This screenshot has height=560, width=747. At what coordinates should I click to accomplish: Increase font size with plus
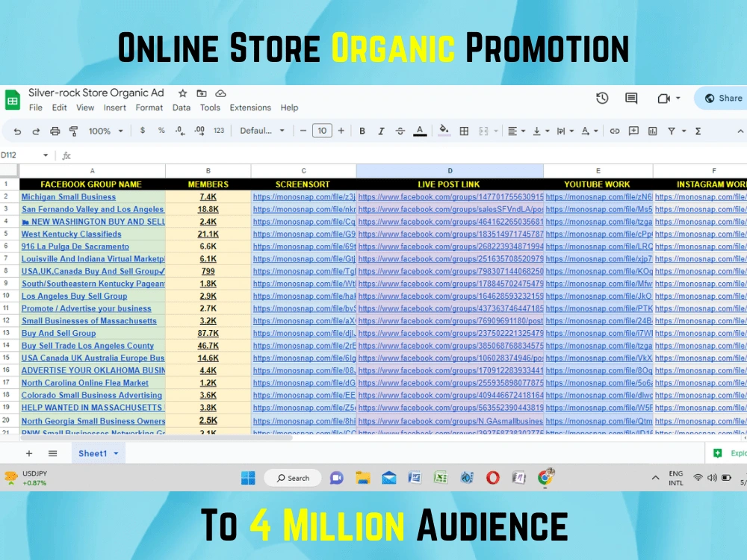click(341, 131)
